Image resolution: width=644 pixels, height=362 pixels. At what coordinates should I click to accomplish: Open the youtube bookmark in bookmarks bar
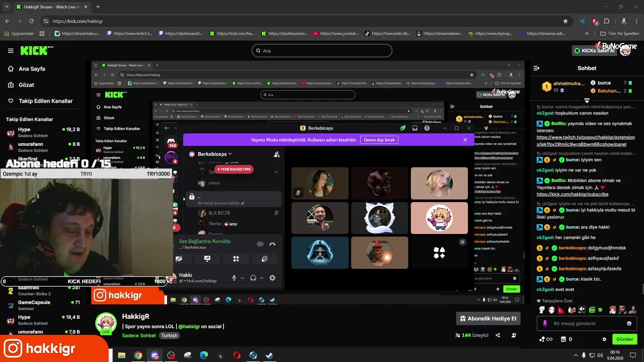(336, 34)
